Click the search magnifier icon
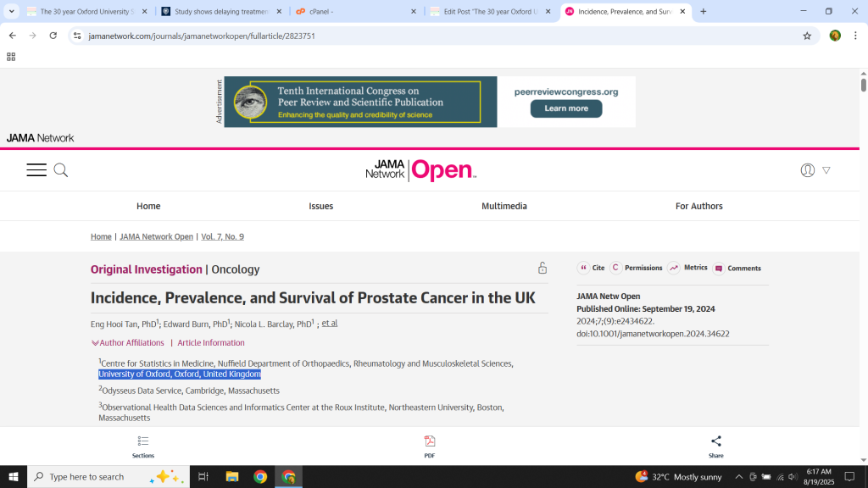This screenshot has height=488, width=868. tap(61, 170)
